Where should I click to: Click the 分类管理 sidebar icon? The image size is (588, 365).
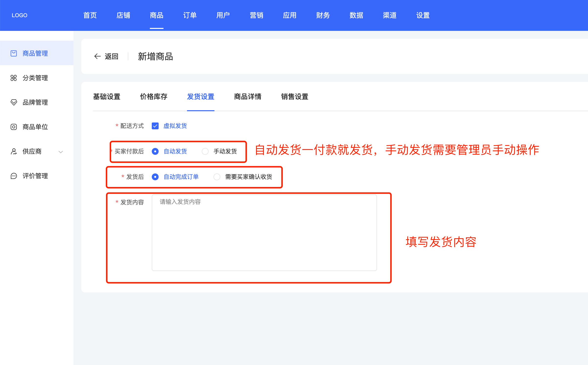(x=14, y=78)
